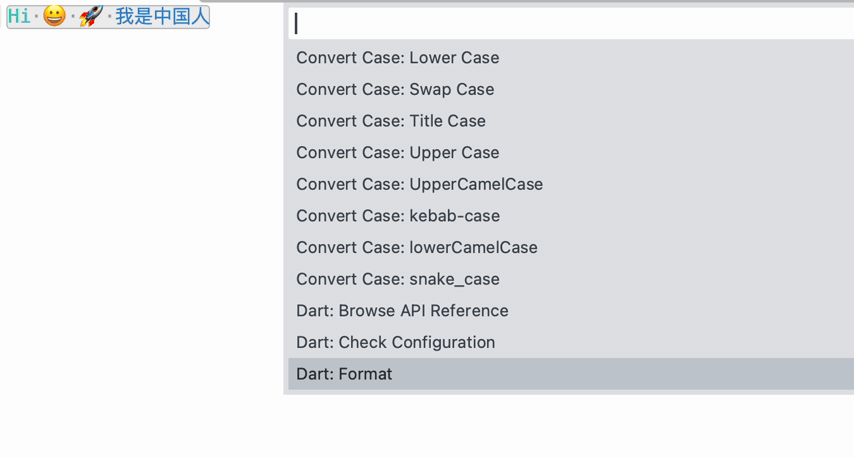The height and width of the screenshot is (458, 854).
Task: Click the grinning face emoji in editor
Action: (x=54, y=16)
